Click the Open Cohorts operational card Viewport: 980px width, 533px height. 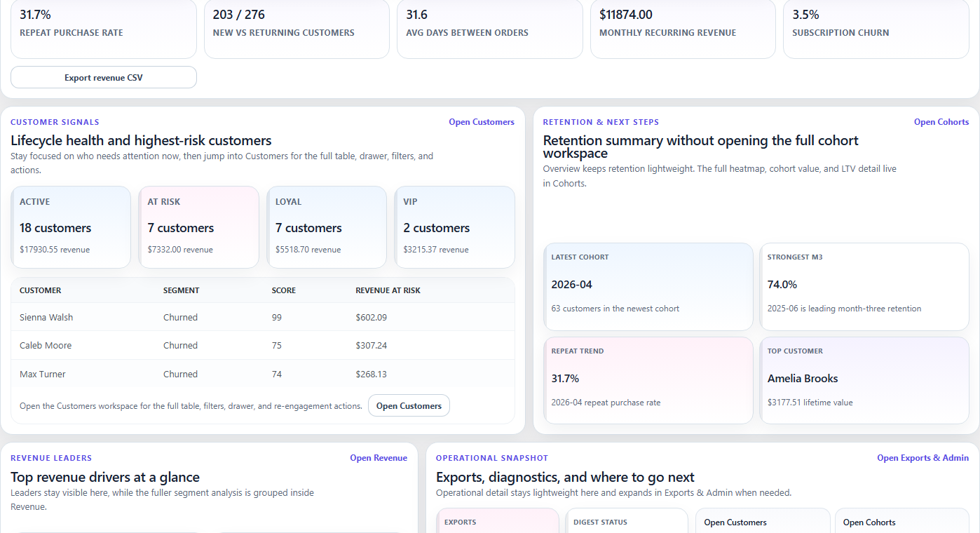tap(901, 522)
